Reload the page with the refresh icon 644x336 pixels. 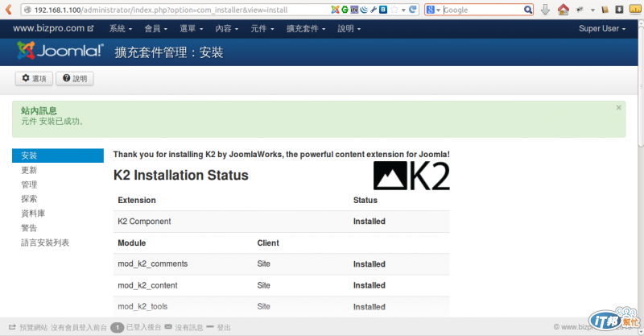pyautogui.click(x=413, y=10)
